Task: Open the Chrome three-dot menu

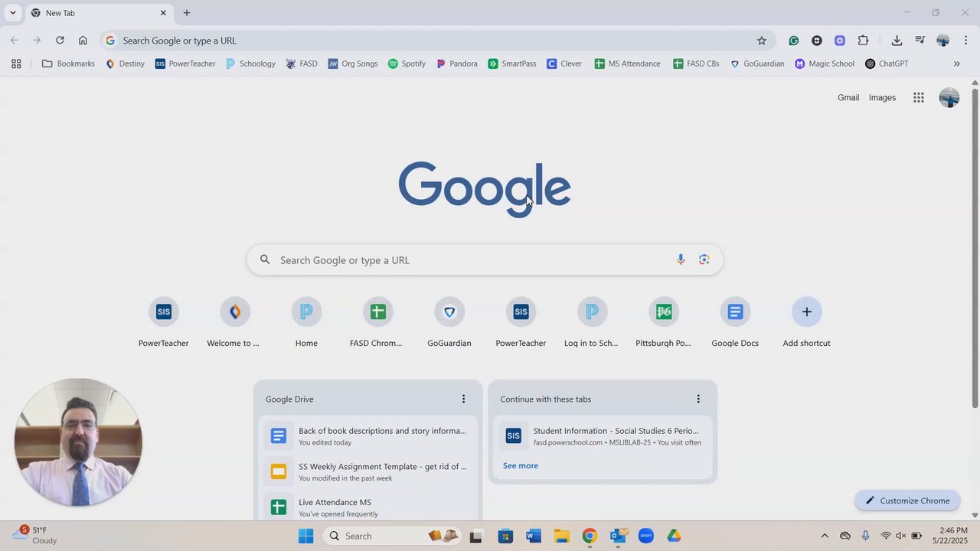Action: point(965,41)
